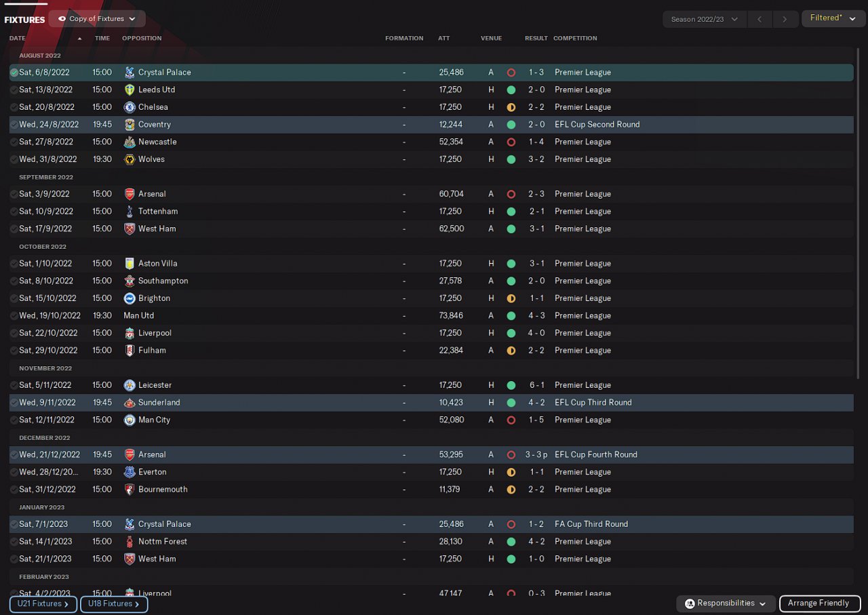Viewport: 868px width, 615px height.
Task: Tick the check circle for Wed, 24/8/2022
Action: 14,125
